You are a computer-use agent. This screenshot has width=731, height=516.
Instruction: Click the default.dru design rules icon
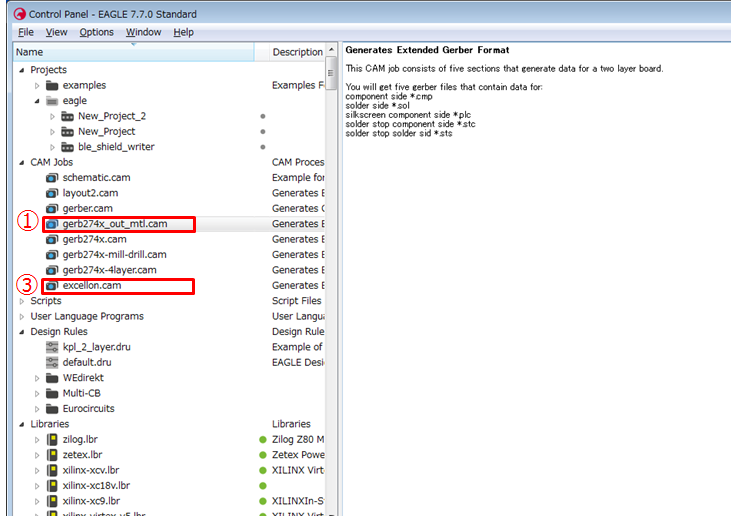click(52, 362)
